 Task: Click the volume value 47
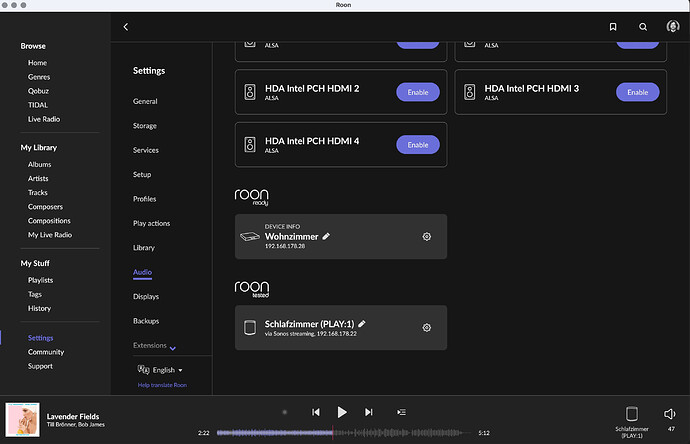[671, 429]
